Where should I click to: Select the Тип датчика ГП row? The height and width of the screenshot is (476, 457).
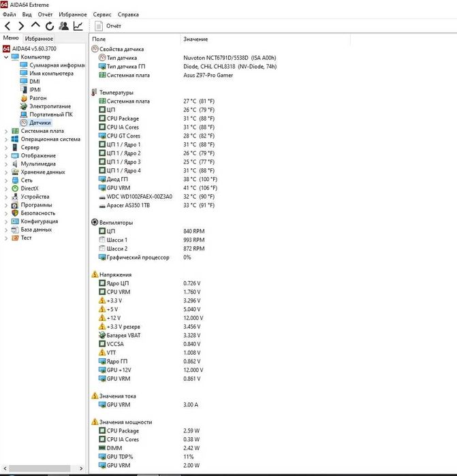[188, 66]
